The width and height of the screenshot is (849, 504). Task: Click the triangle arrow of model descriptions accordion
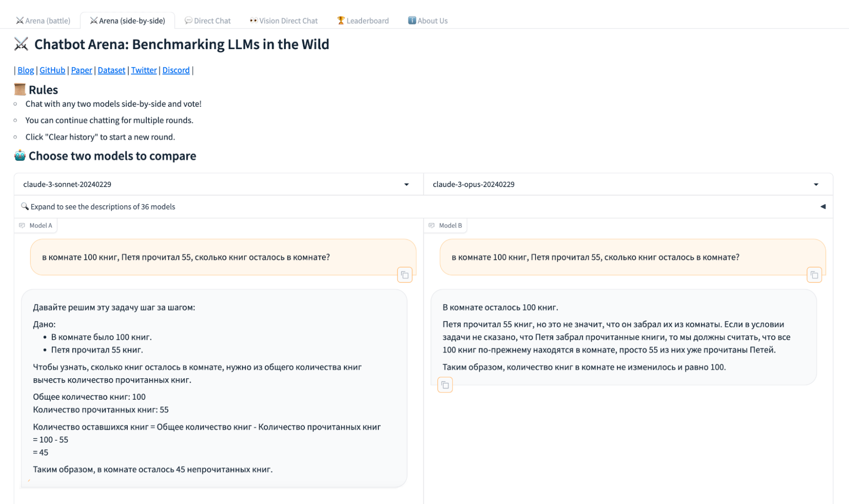[823, 207]
